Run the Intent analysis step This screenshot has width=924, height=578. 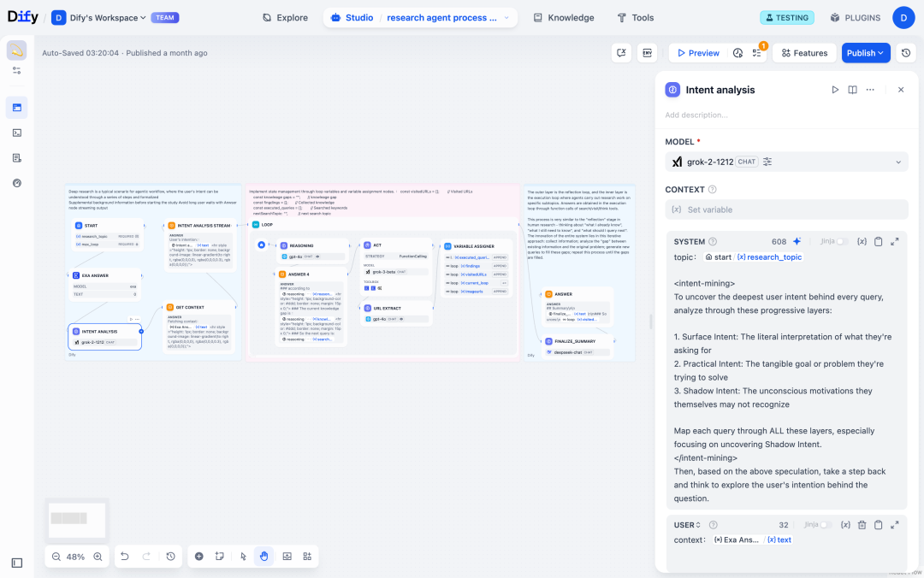835,90
